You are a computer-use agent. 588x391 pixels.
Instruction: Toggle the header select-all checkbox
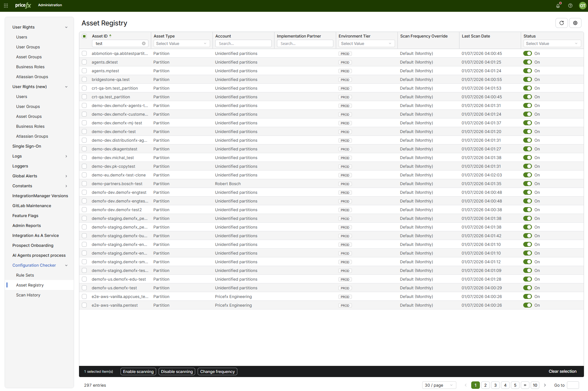click(84, 36)
